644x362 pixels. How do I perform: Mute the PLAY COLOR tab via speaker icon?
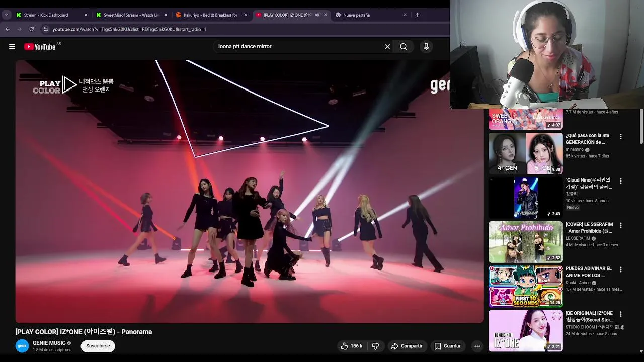click(317, 15)
